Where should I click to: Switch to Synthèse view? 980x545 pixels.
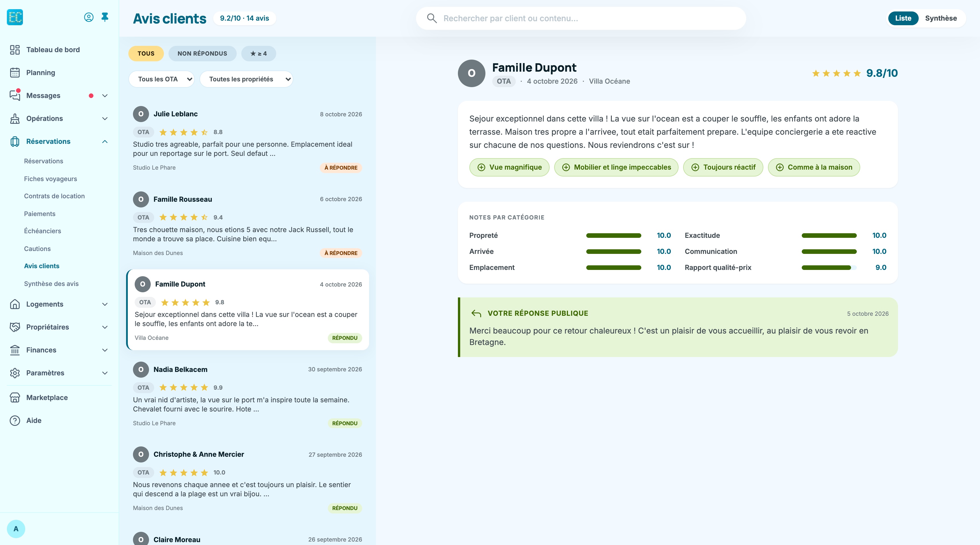point(941,18)
